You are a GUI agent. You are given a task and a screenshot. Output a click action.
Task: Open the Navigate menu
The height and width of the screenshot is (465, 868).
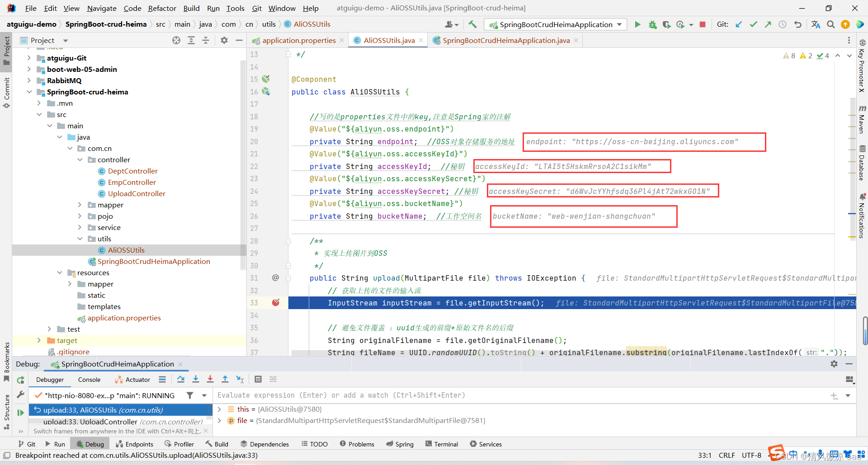pos(102,8)
